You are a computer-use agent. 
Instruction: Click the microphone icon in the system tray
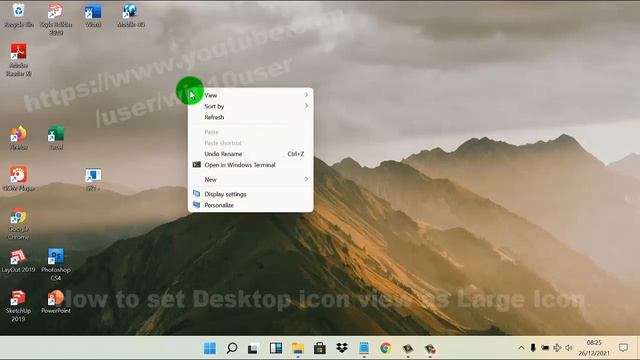coord(533,348)
